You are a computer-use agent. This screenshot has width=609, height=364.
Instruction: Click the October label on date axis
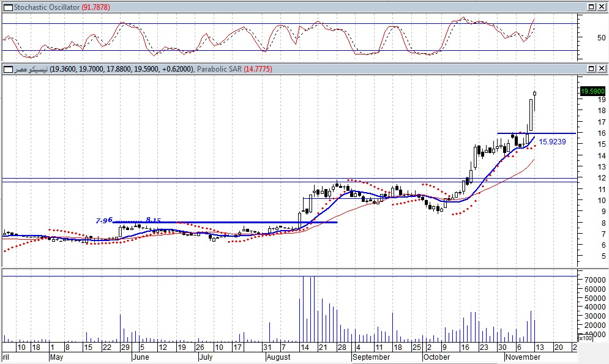point(437,357)
